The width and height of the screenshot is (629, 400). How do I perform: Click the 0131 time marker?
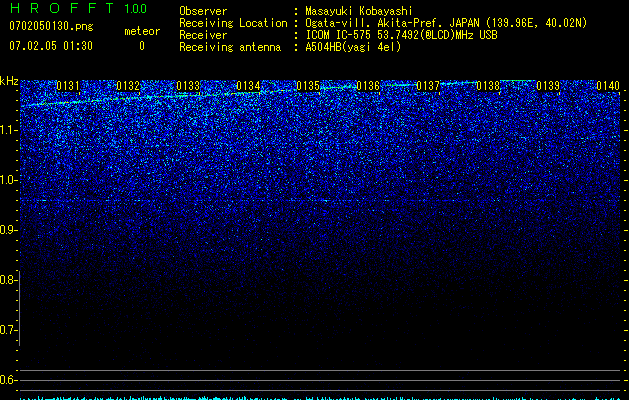pyautogui.click(x=68, y=86)
